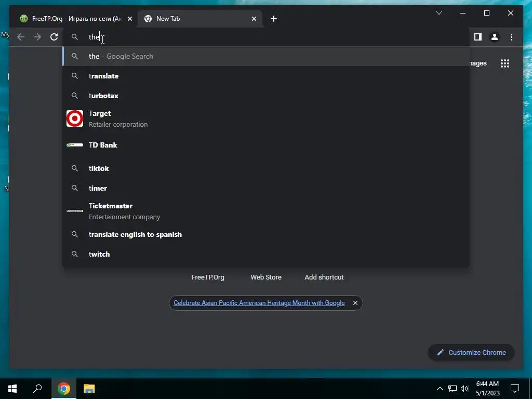Choose the "timer" suggestion
The height and width of the screenshot is (399, 532).
[267, 188]
